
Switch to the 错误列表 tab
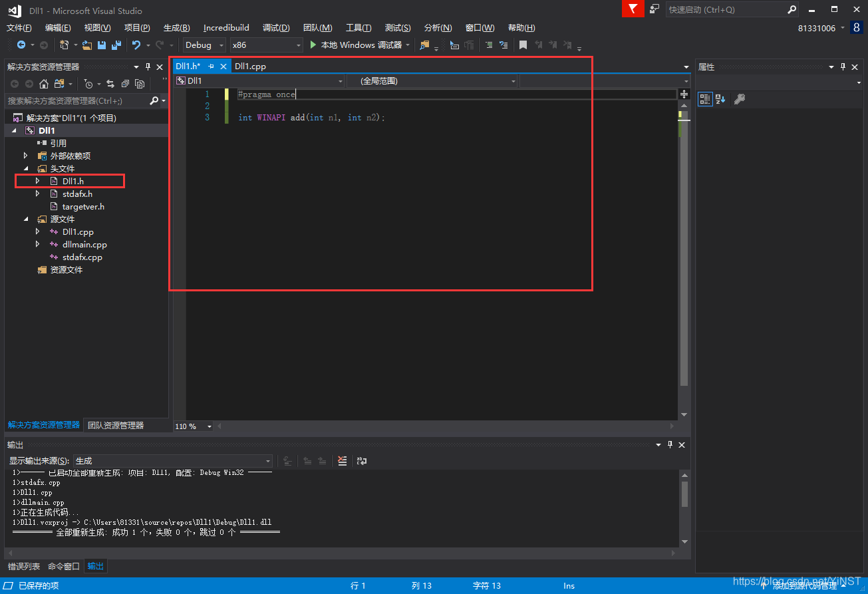24,566
